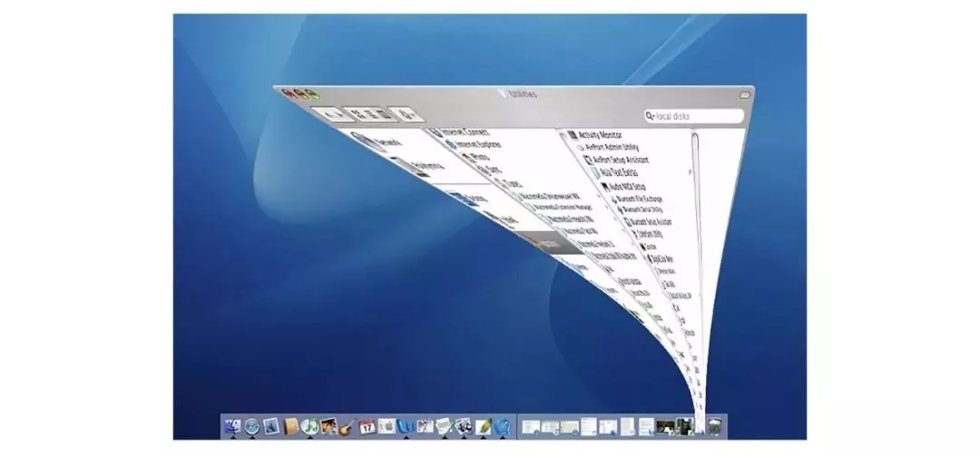
Task: Open search scope magnifier dropdown
Action: click(650, 116)
